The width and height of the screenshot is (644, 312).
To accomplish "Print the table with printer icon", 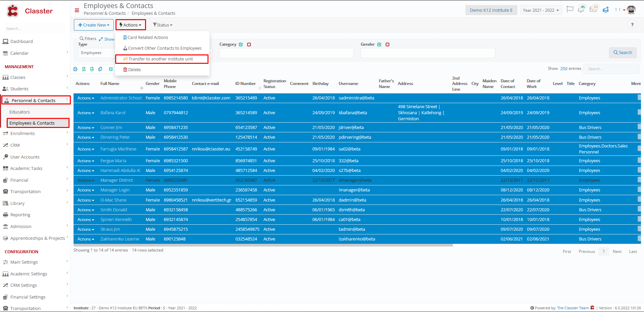I will (x=75, y=69).
